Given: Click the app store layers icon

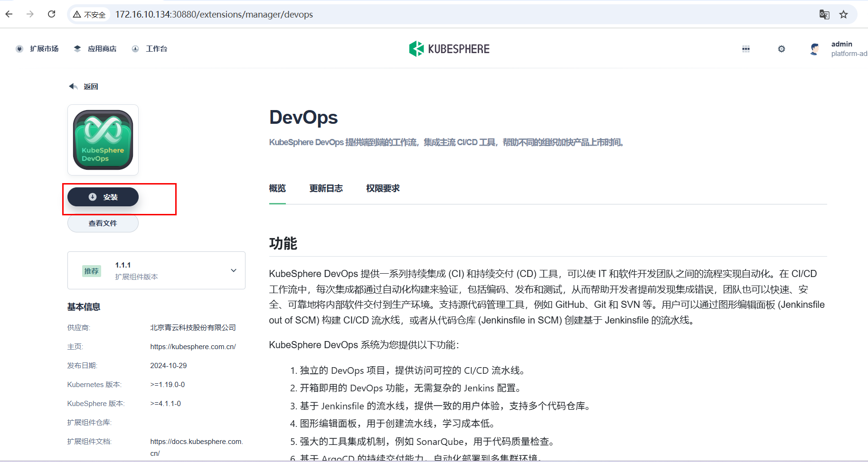Looking at the screenshot, I should pyautogui.click(x=77, y=49).
